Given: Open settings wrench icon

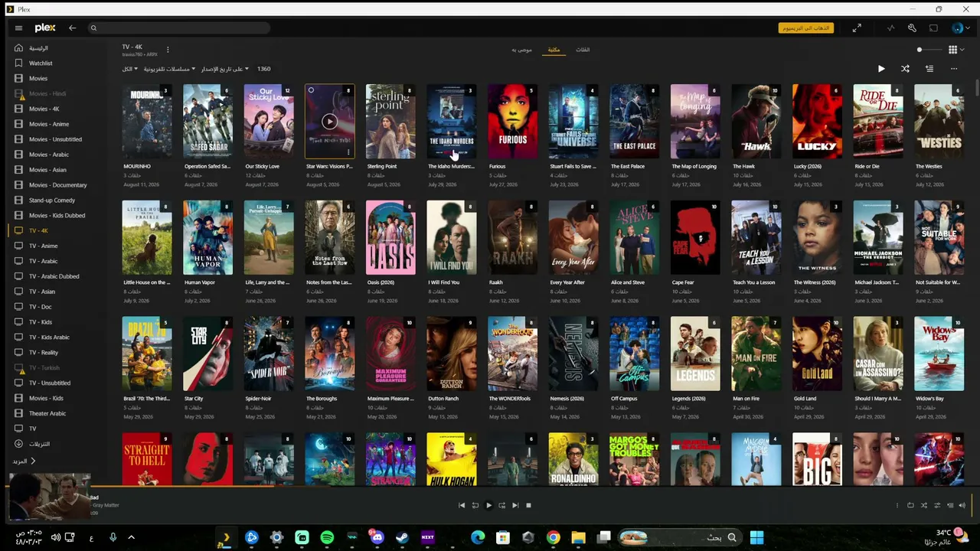Looking at the screenshot, I should pos(912,28).
